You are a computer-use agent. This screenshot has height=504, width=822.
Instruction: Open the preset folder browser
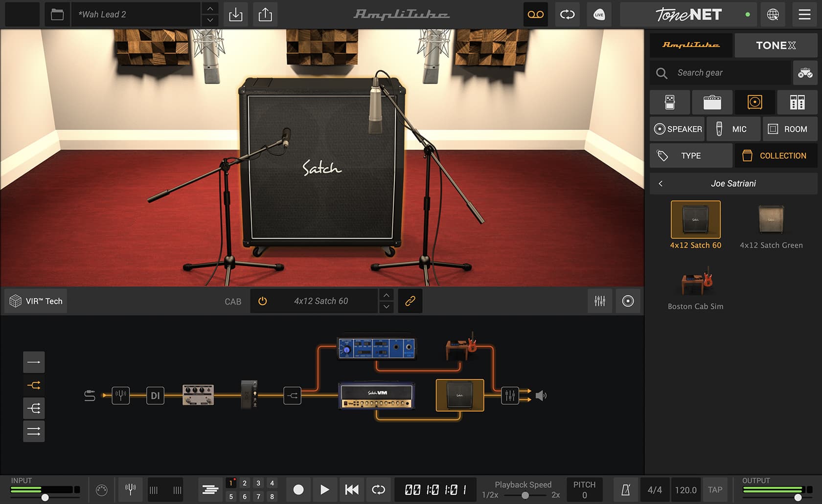[x=57, y=15]
